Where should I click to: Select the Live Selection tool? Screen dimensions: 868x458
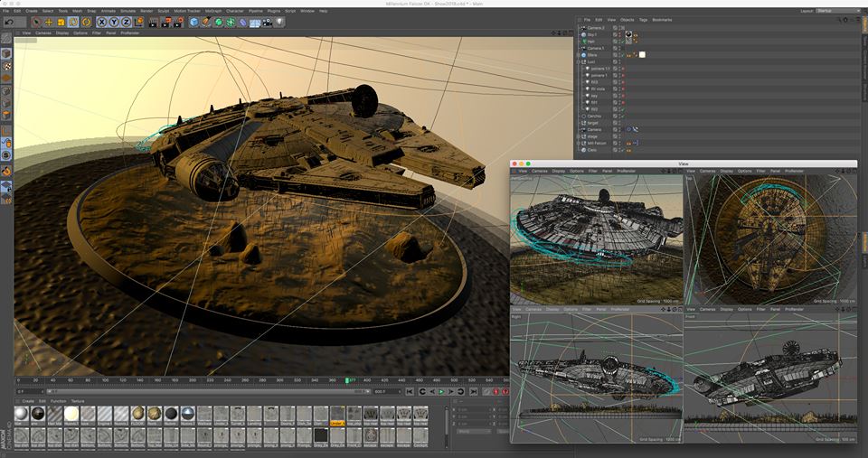coord(36,22)
